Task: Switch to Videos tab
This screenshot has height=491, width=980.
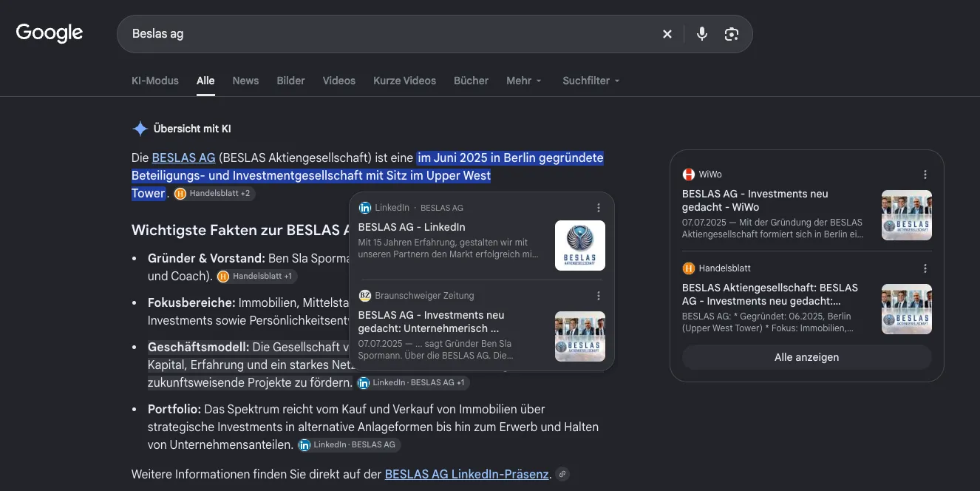Action: (339, 81)
